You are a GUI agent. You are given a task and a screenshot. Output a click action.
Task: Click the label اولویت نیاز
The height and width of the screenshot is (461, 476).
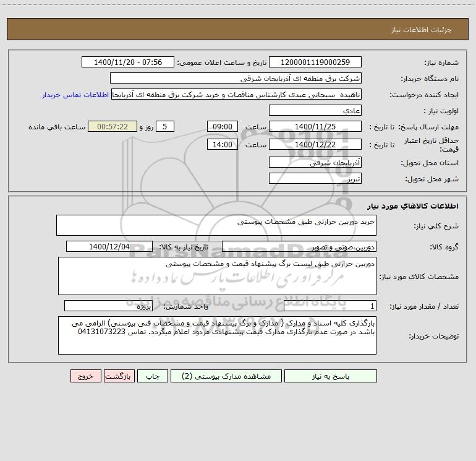click(441, 111)
